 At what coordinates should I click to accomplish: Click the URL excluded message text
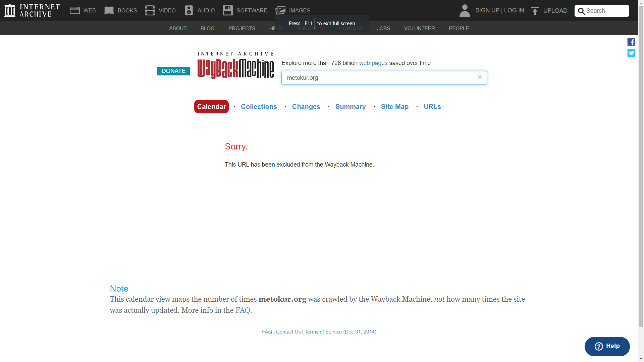point(299,165)
